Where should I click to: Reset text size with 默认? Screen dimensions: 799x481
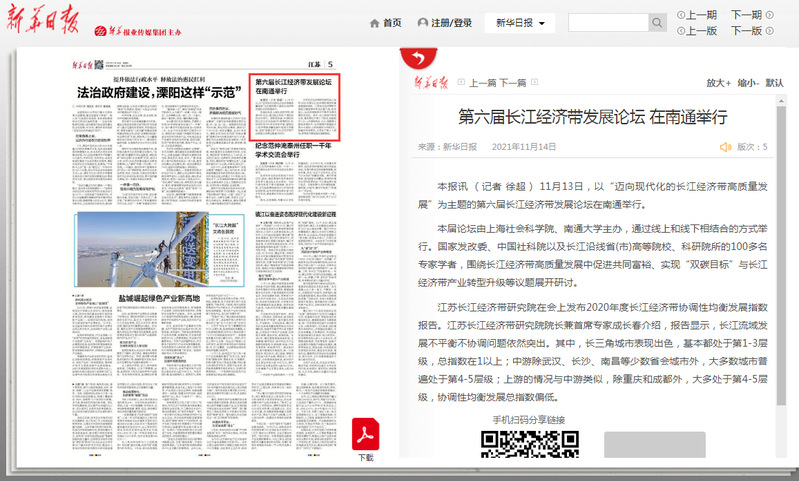(x=774, y=84)
